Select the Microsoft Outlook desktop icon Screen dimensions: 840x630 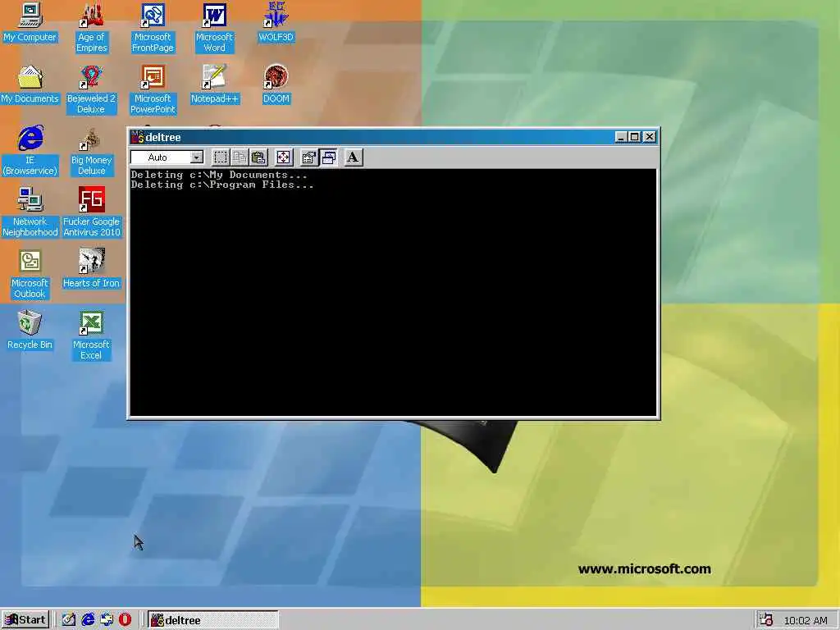30,274
